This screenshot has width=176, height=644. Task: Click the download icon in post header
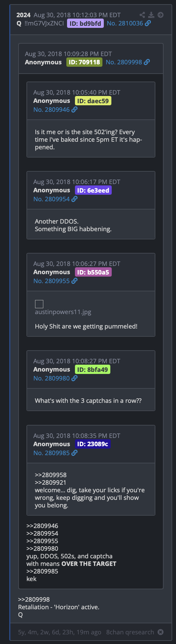[151, 15]
